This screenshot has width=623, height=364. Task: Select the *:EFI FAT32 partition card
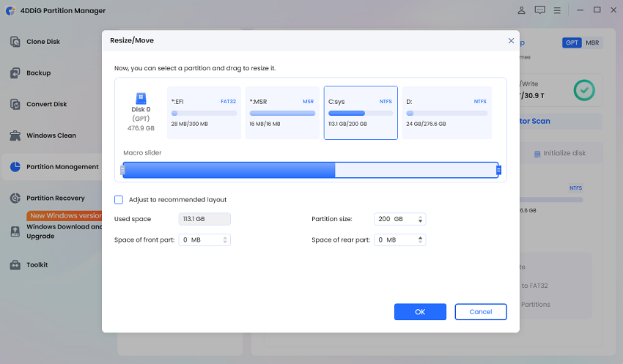[204, 113]
